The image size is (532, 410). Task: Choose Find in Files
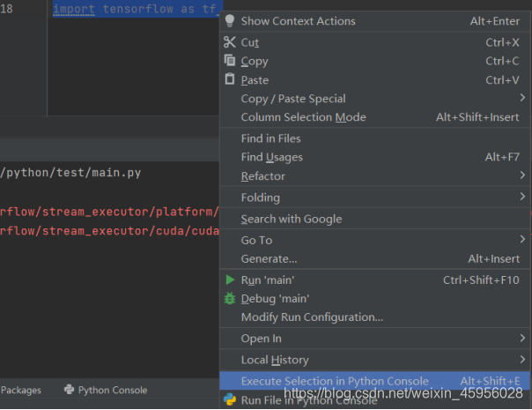click(374, 138)
